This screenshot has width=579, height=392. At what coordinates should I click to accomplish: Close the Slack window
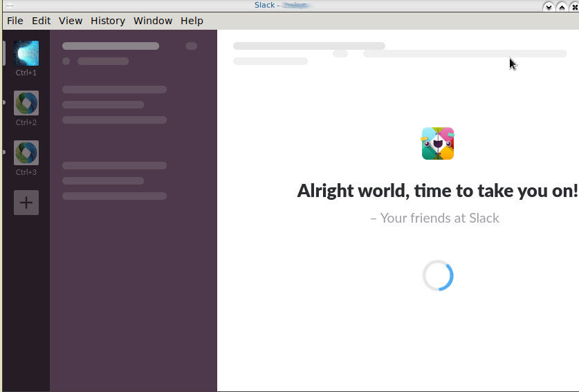point(574,7)
